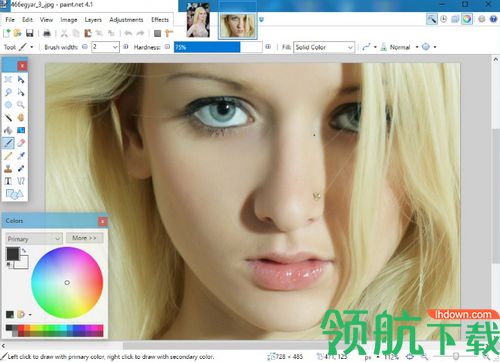500x362 pixels.
Task: Decrease hardness minus button
Action: point(167,47)
